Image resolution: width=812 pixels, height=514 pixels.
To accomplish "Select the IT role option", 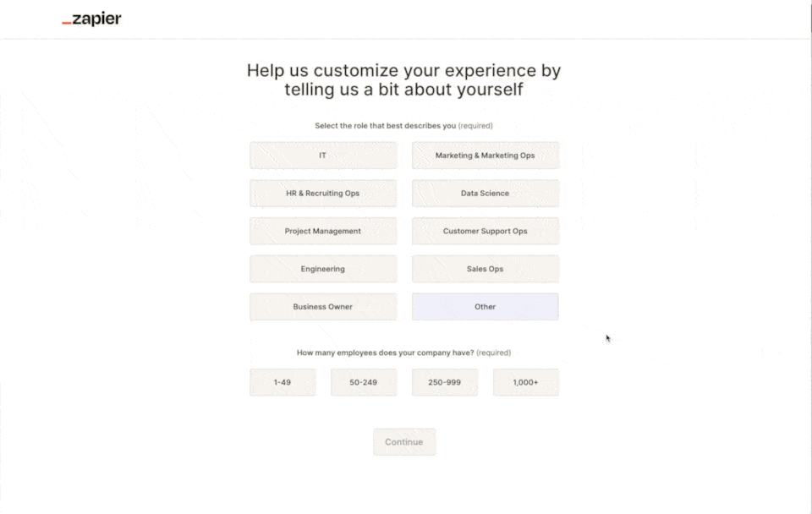I will point(323,156).
